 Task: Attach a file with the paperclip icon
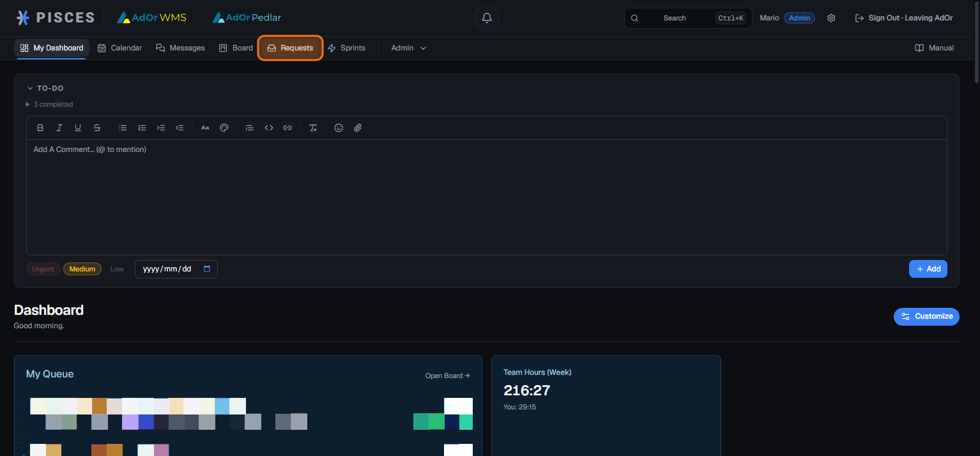(x=358, y=128)
